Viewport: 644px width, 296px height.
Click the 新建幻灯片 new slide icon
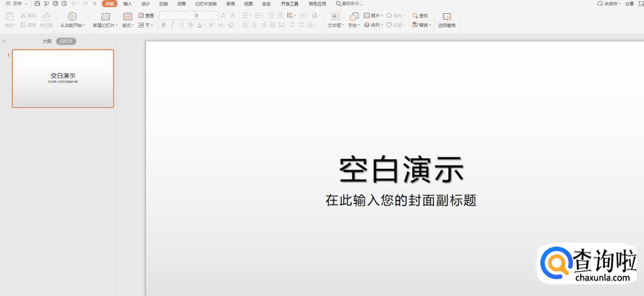[106, 16]
